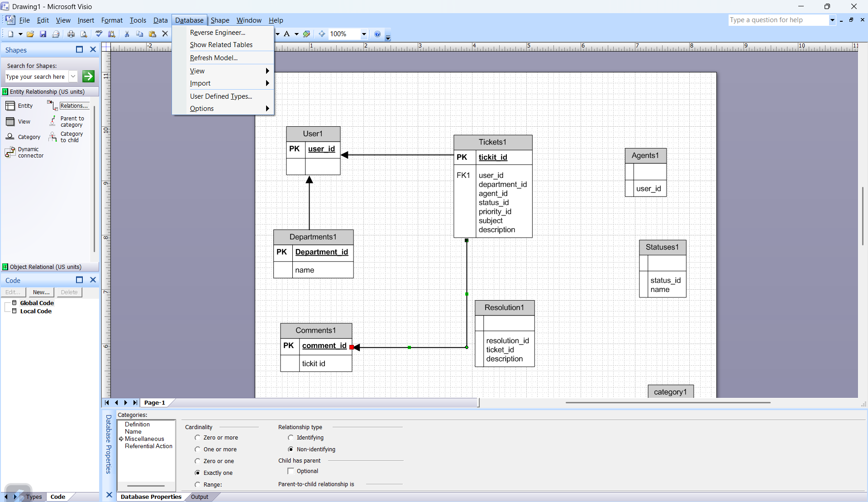This screenshot has width=868, height=502.
Task: Choose the Parent to category shape
Action: point(66,122)
